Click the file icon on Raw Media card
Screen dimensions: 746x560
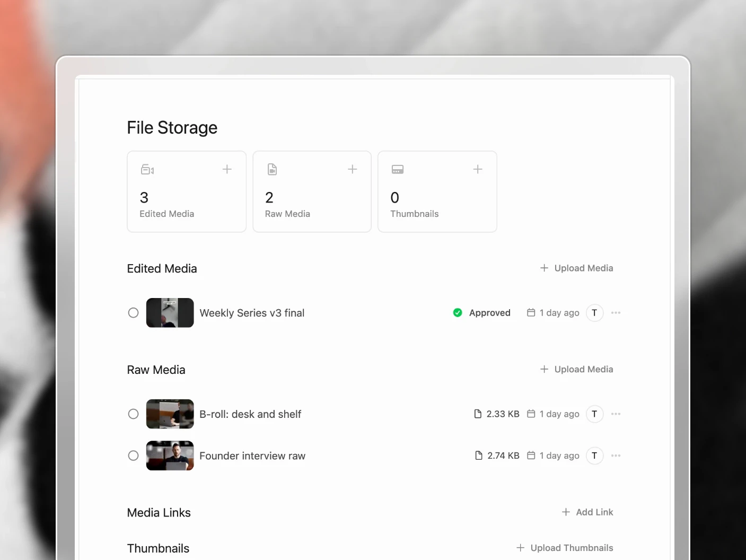pos(272,169)
